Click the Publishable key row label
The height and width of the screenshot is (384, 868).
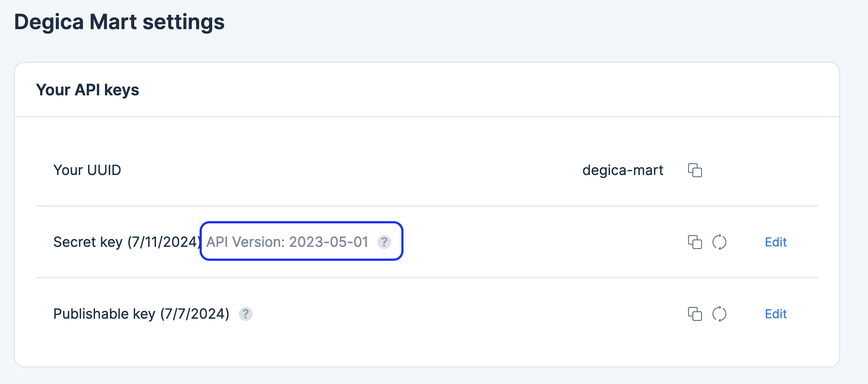141,314
